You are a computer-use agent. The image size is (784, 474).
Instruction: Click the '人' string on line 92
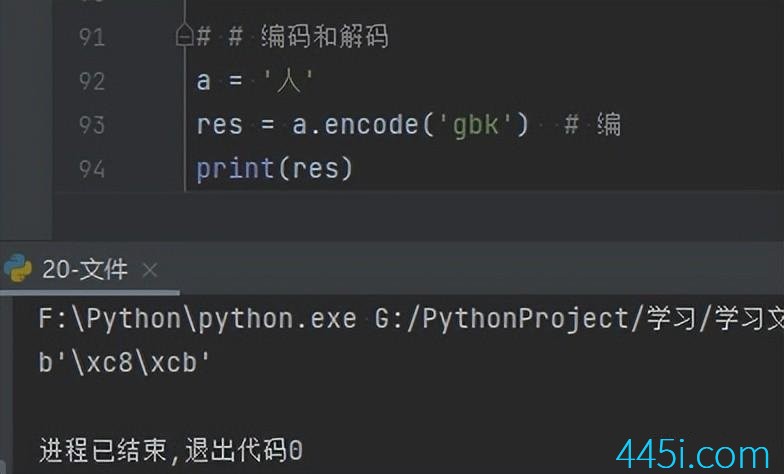(x=288, y=81)
